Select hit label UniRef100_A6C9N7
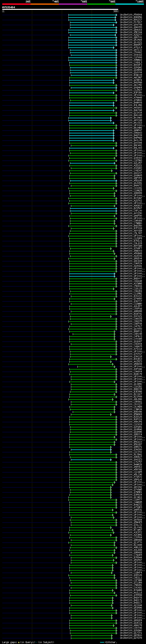Viewport: 146px width, 644px height. pos(131,77)
